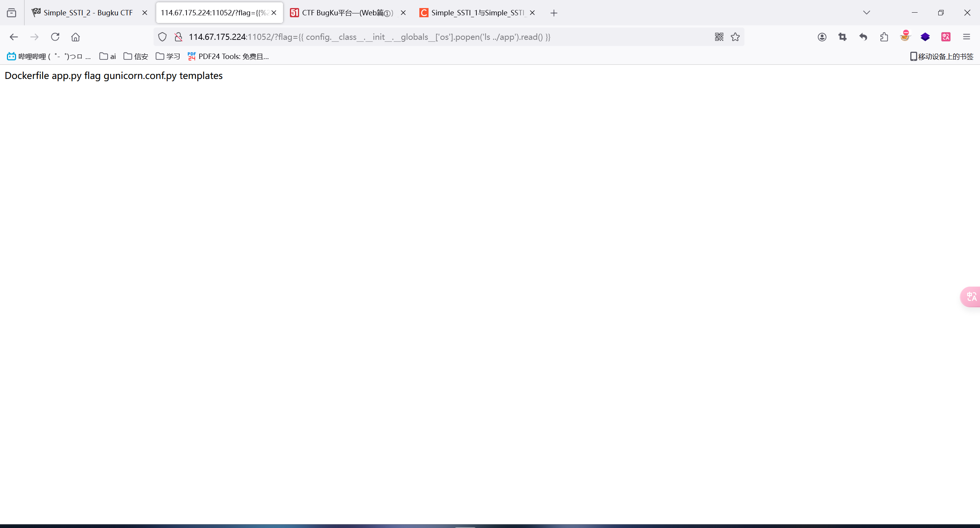
Task: Bookmark this page with star
Action: [x=735, y=37]
